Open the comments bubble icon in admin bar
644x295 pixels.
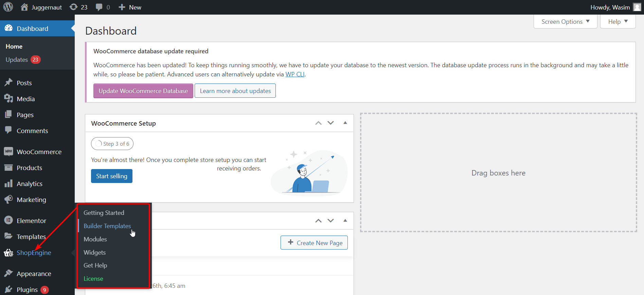(x=99, y=7)
